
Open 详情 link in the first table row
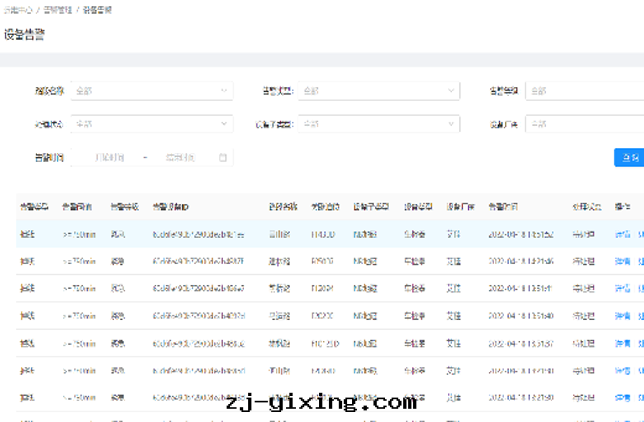tap(621, 234)
